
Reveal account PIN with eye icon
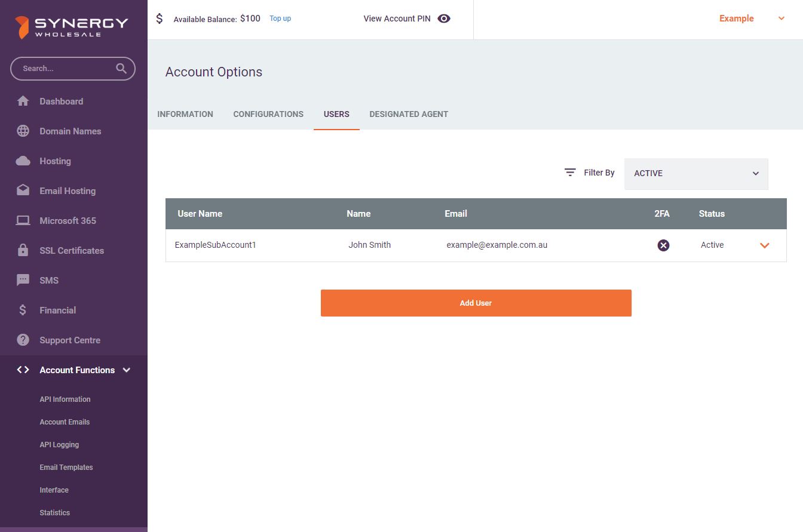tap(443, 19)
